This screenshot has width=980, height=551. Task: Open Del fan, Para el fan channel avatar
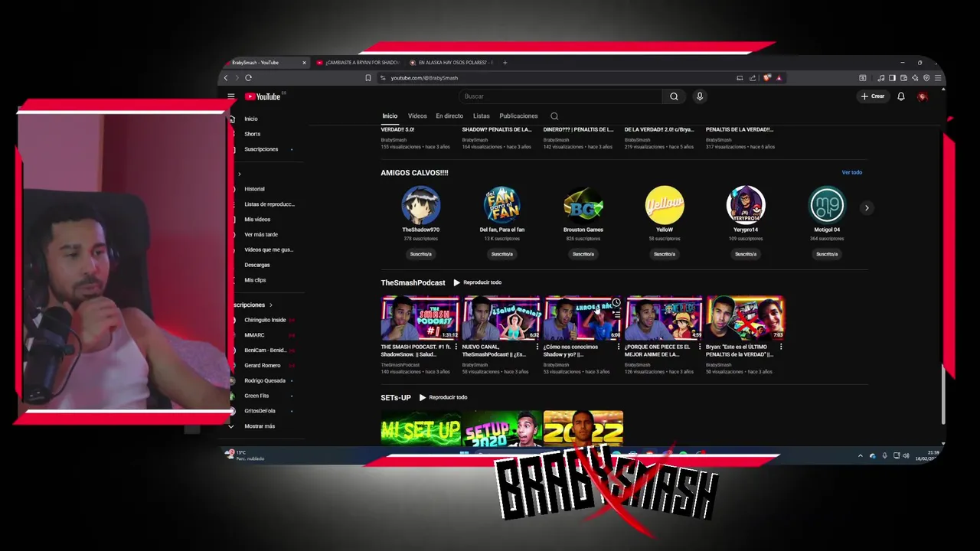tap(502, 205)
